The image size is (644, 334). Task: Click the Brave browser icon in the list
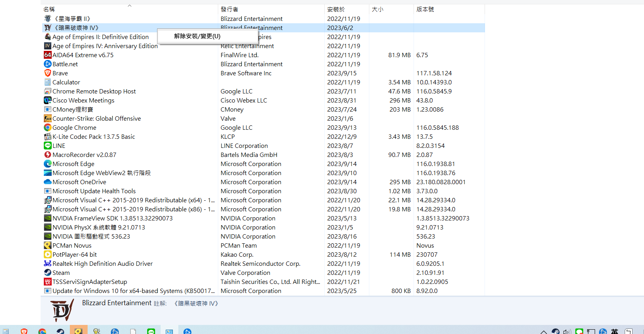coord(48,73)
